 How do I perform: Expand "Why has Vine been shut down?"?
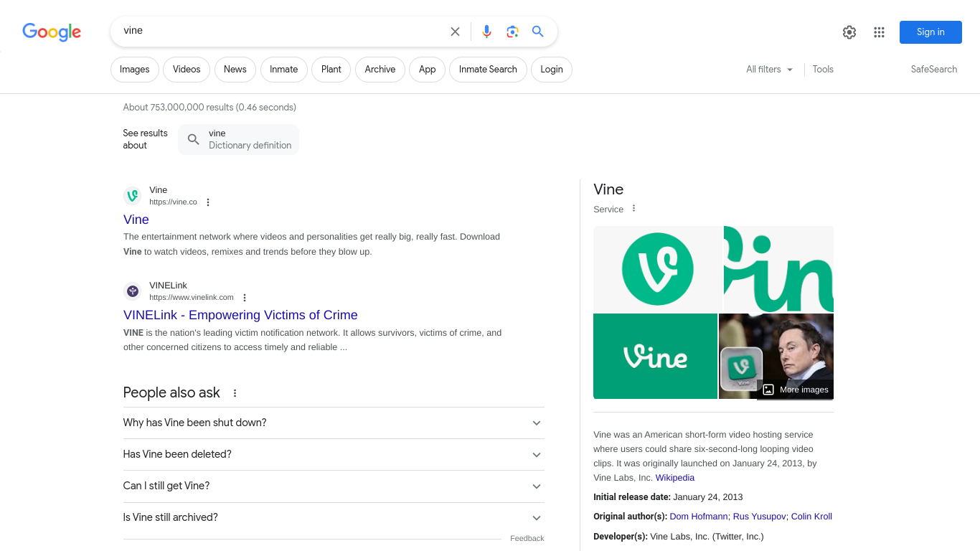click(x=334, y=423)
